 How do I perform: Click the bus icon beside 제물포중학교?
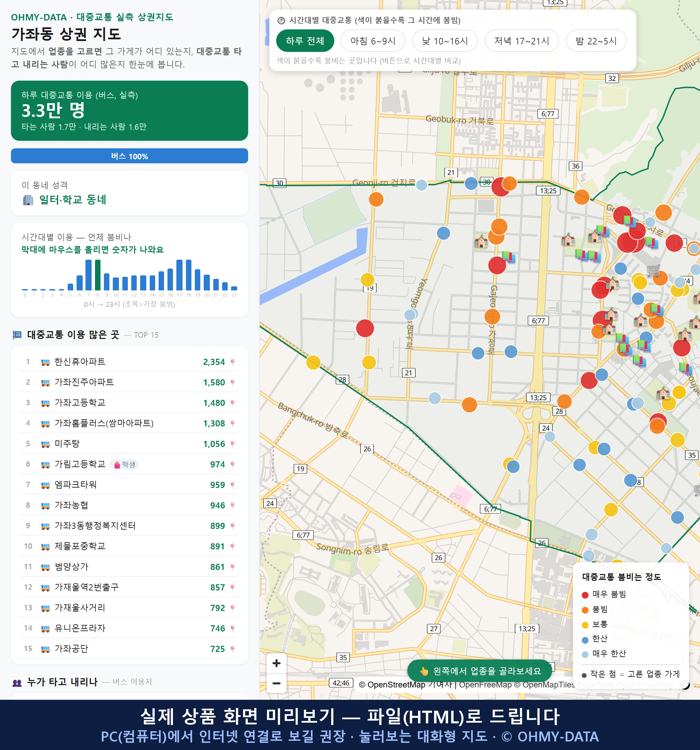click(x=45, y=547)
